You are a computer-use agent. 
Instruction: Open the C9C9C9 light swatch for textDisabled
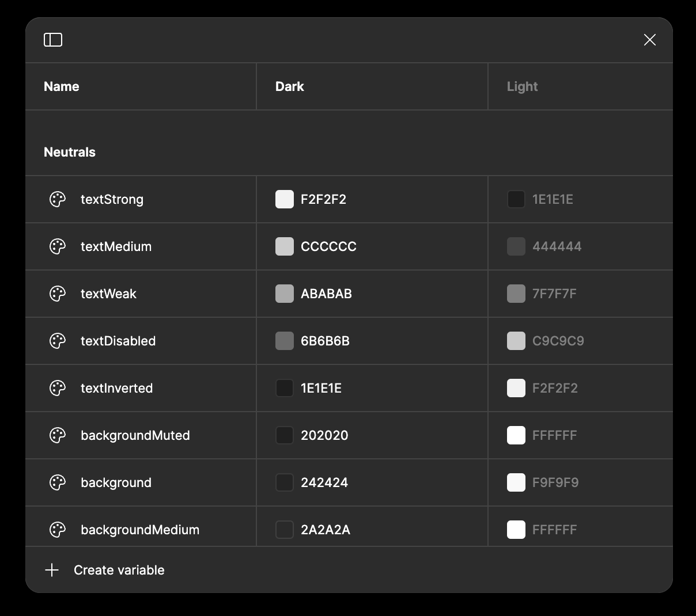(516, 341)
